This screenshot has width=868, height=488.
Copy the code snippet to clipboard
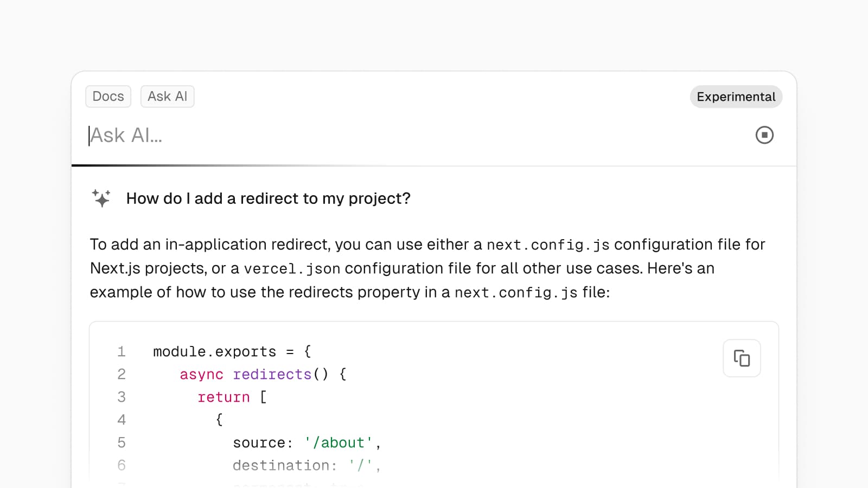(742, 358)
